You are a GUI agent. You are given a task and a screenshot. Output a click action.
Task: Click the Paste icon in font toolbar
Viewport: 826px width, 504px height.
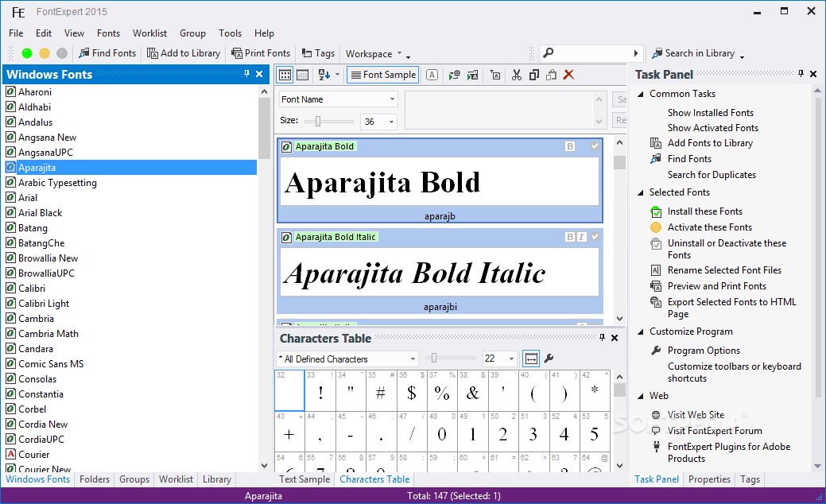pos(551,75)
